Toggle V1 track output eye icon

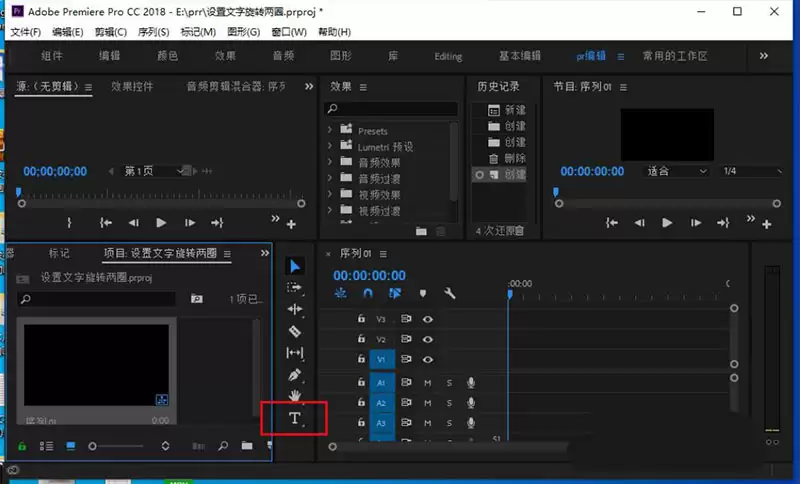click(x=428, y=359)
